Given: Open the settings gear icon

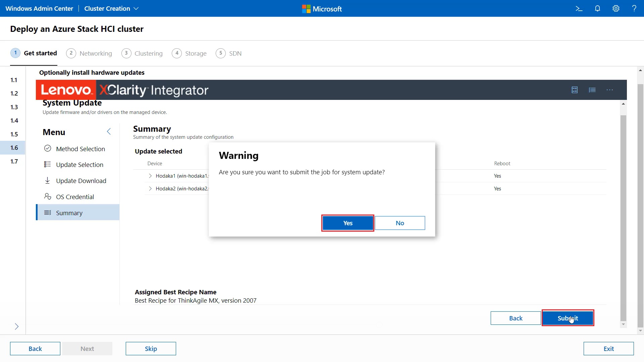Looking at the screenshot, I should pyautogui.click(x=616, y=8).
